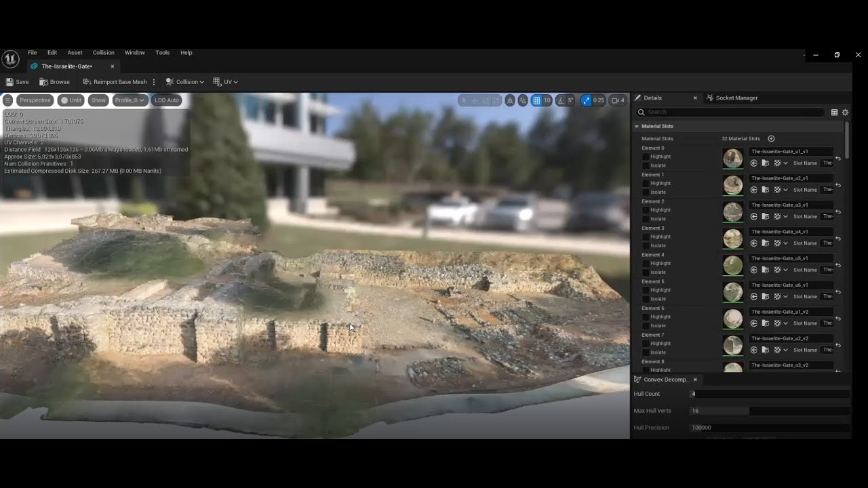Screen dimensions: 868x488
Task: Enable Isolate for Element 3
Action: pos(646,245)
